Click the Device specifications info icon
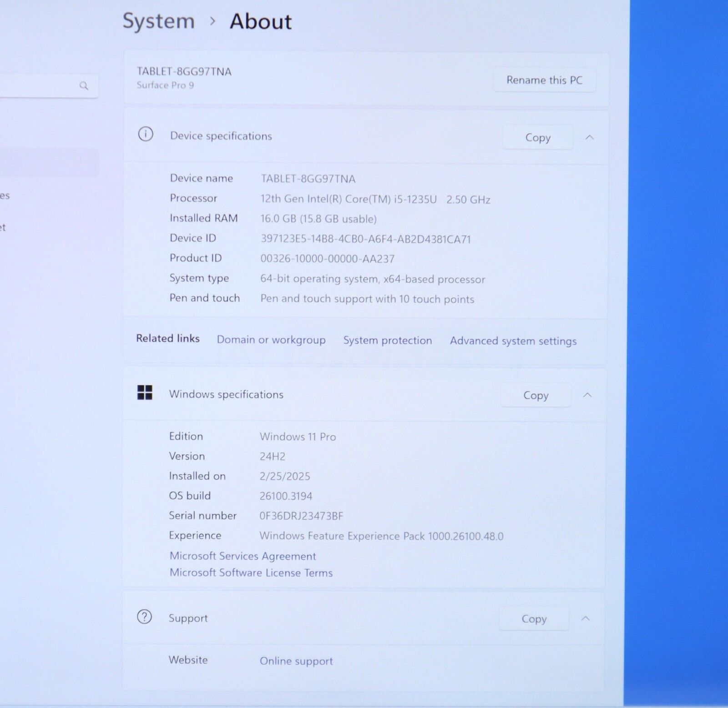 (x=146, y=134)
